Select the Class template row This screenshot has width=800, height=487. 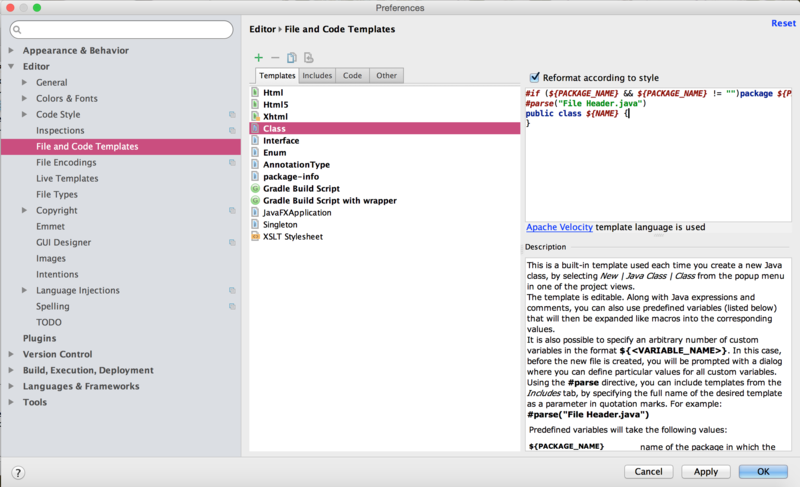385,129
